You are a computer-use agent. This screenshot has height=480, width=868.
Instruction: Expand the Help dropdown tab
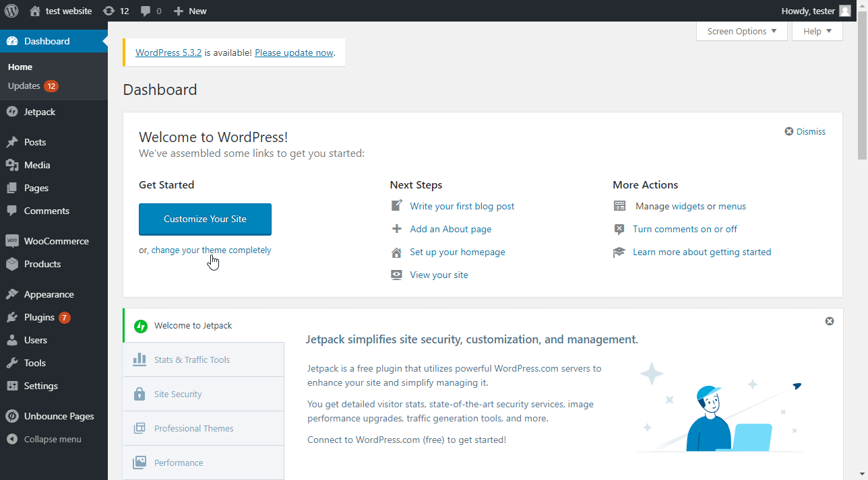coord(817,31)
